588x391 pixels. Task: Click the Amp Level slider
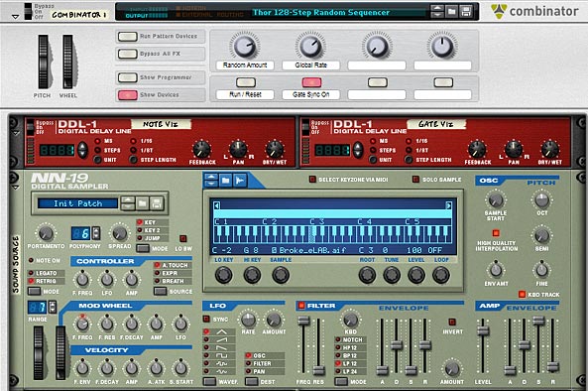pyautogui.click(x=483, y=330)
